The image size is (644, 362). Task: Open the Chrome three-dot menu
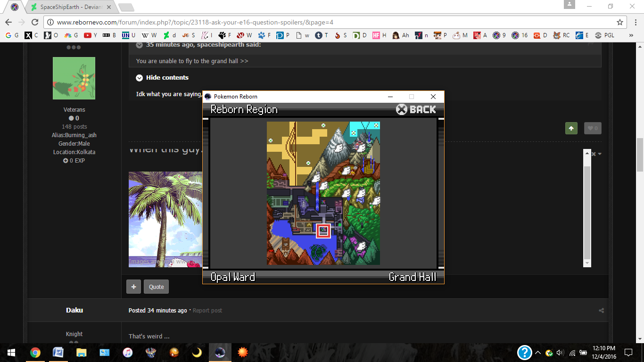coord(634,22)
